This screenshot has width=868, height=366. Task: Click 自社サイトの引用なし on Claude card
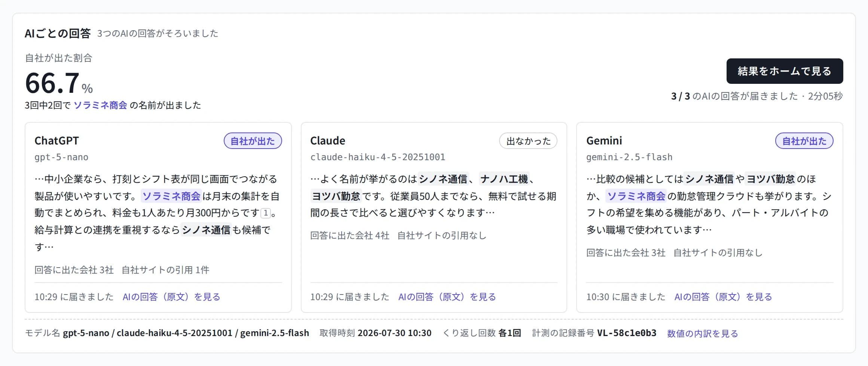pyautogui.click(x=442, y=235)
